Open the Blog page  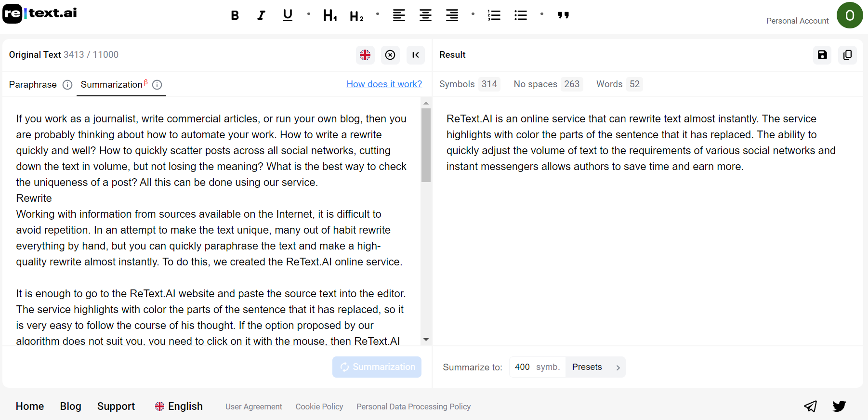[x=70, y=406]
